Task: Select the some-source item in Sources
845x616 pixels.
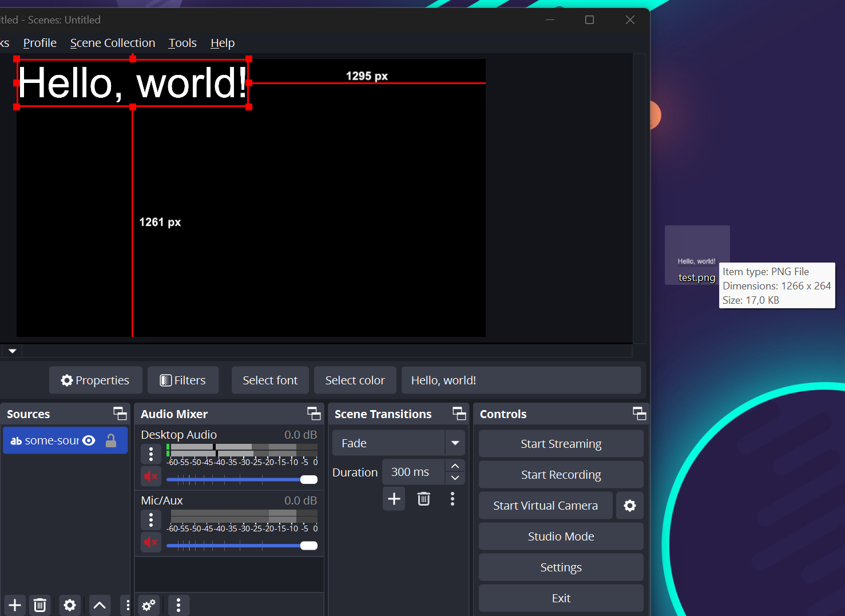Action: tap(65, 440)
